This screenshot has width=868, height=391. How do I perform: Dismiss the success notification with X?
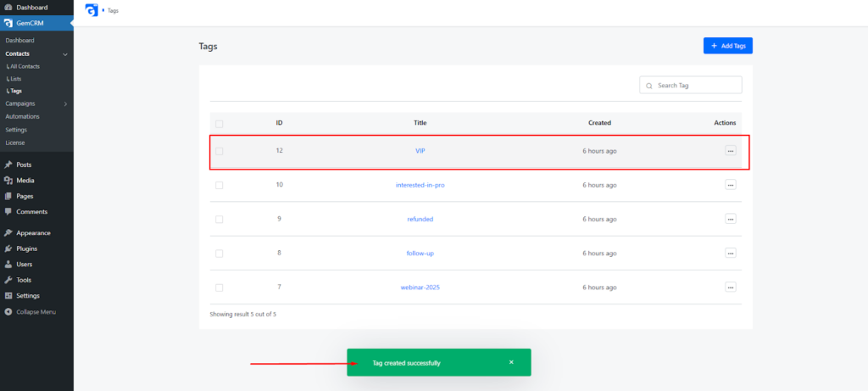511,362
